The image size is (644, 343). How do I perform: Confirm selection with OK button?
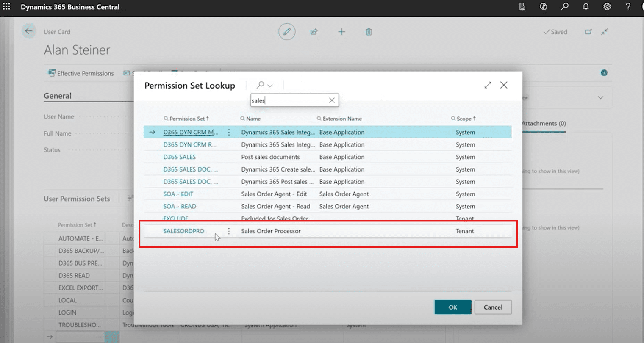pos(452,307)
